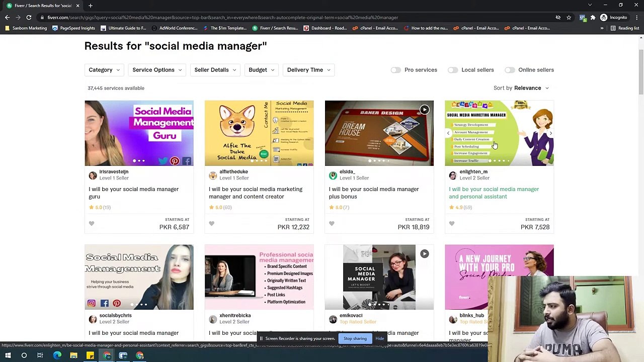Open the Alfie The Duke gig thumbnail
This screenshot has width=644, height=362.
[x=259, y=133]
